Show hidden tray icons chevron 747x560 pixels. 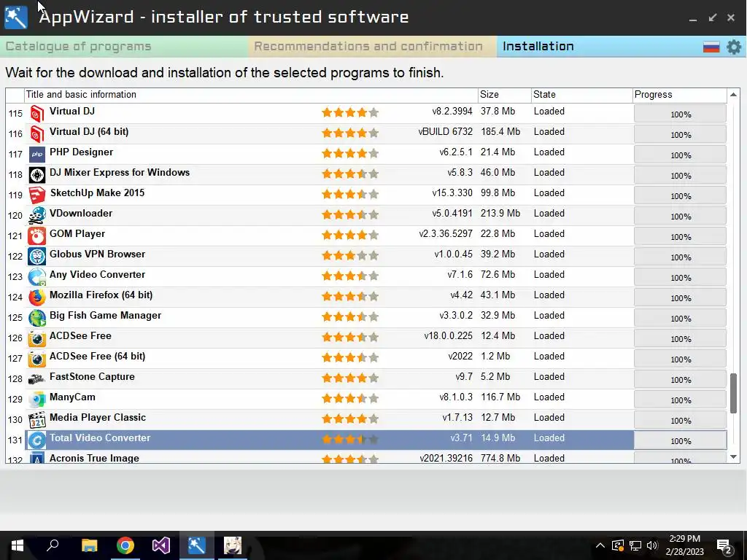600,545
